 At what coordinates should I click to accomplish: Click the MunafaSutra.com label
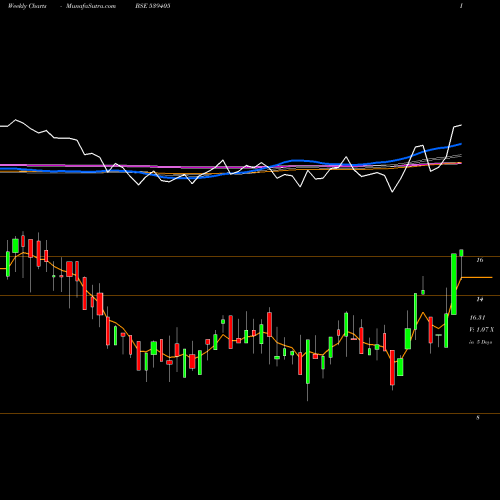91,6
